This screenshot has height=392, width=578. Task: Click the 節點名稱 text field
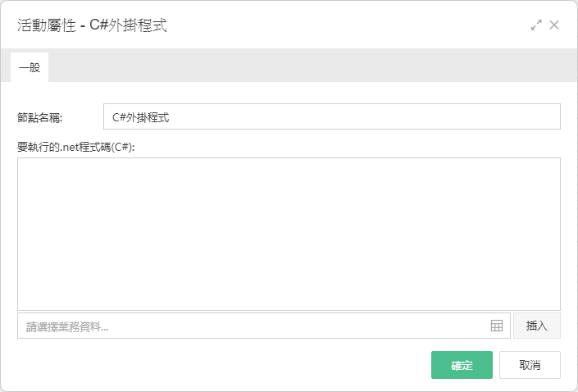pos(332,116)
